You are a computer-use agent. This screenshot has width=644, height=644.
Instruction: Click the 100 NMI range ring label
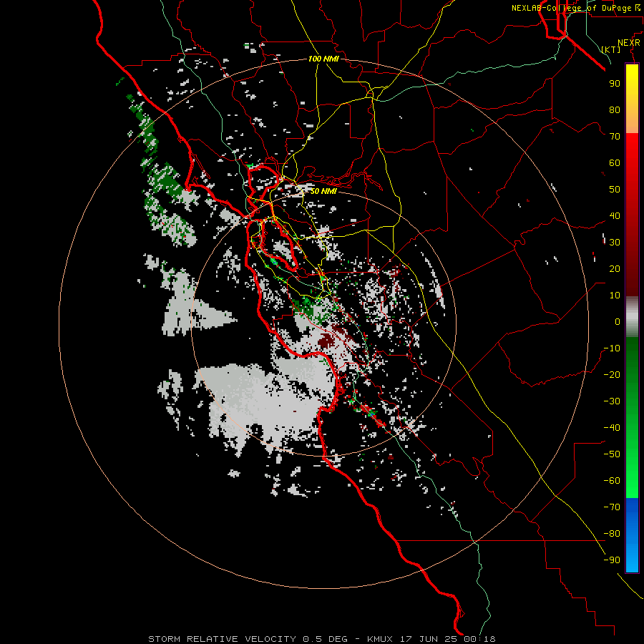[x=323, y=59]
